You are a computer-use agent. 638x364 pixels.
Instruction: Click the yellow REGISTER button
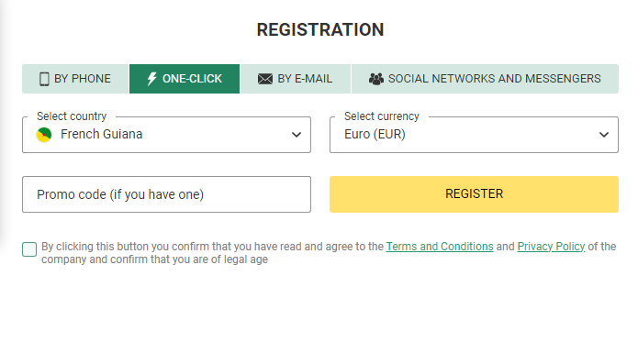click(474, 194)
